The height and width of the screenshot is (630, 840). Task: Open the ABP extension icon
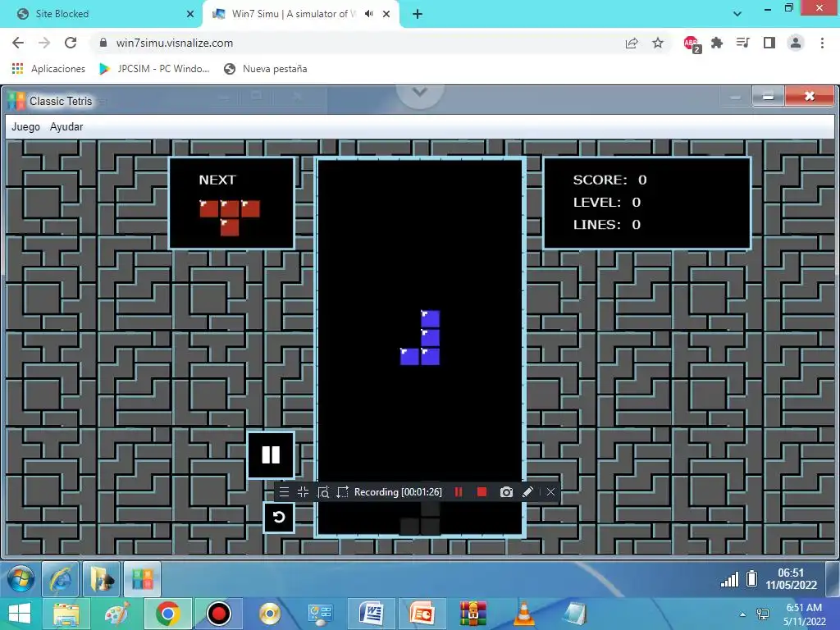coord(692,44)
